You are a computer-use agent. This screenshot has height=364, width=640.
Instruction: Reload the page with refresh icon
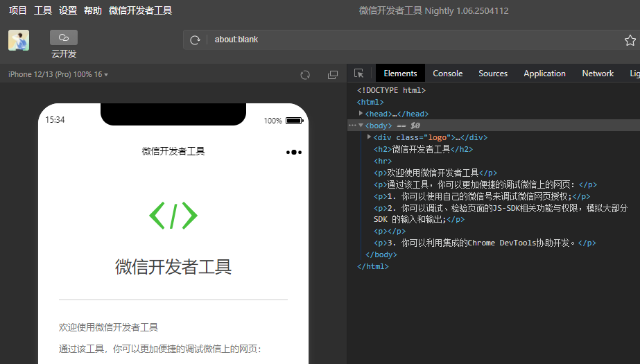coord(195,40)
